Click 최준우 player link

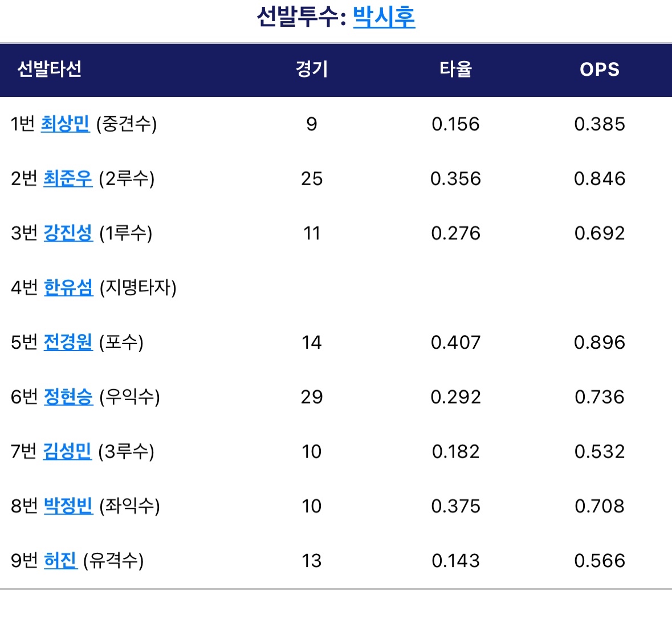pos(67,178)
